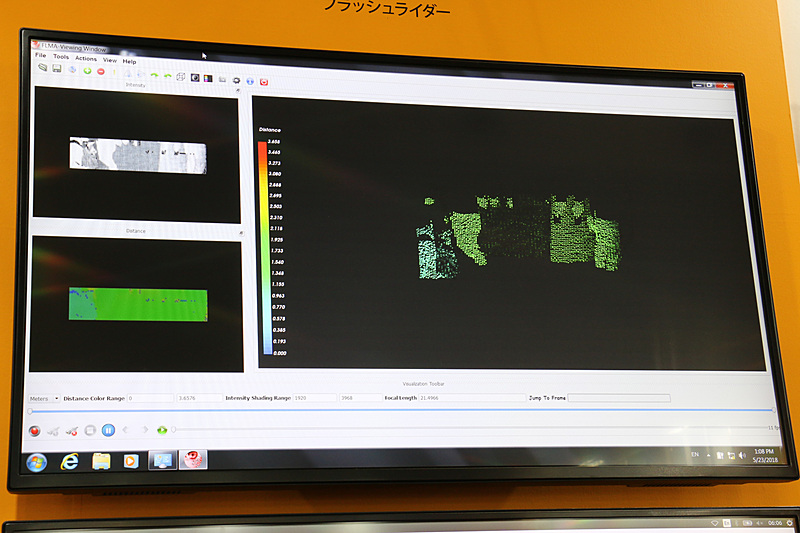Click the Focal Length value field
Viewport: 800px width, 533px height.
point(472,398)
